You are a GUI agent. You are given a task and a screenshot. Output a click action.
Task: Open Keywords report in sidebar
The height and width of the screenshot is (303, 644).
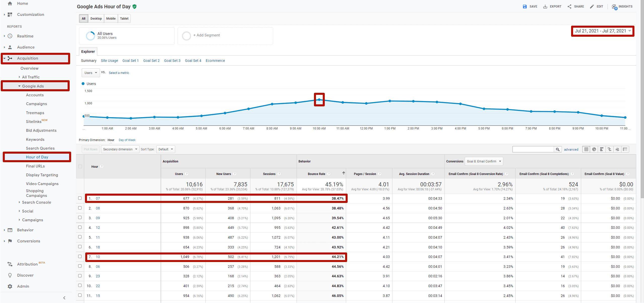tap(35, 140)
